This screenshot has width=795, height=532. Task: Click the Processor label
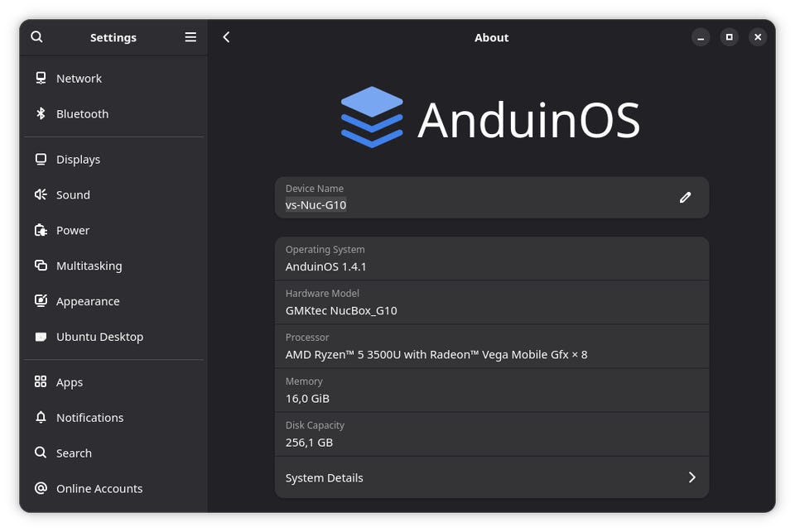(x=307, y=338)
